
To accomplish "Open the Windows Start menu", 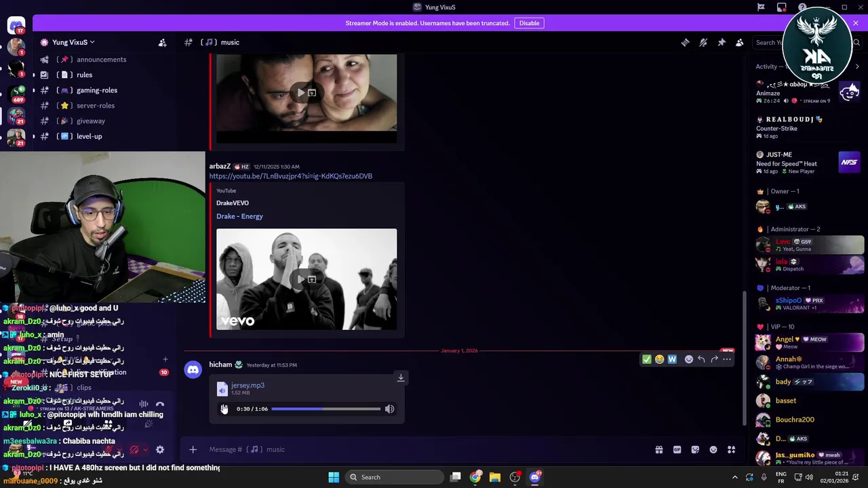I will point(334,477).
